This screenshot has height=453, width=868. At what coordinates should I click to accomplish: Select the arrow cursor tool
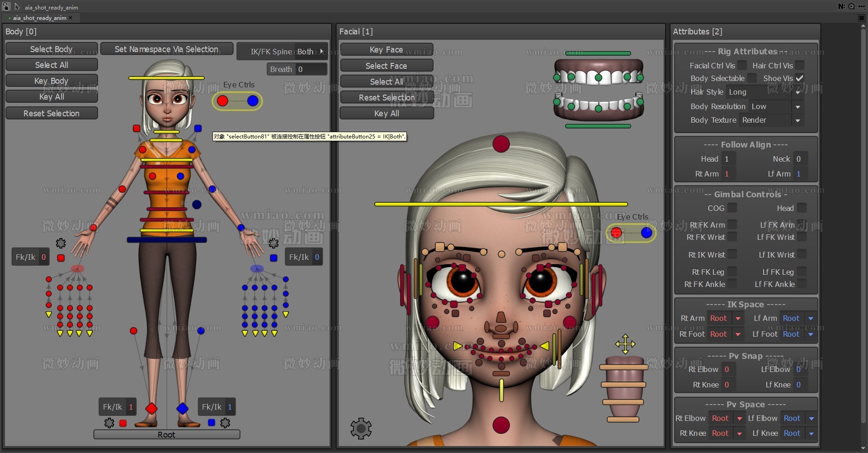17,7
